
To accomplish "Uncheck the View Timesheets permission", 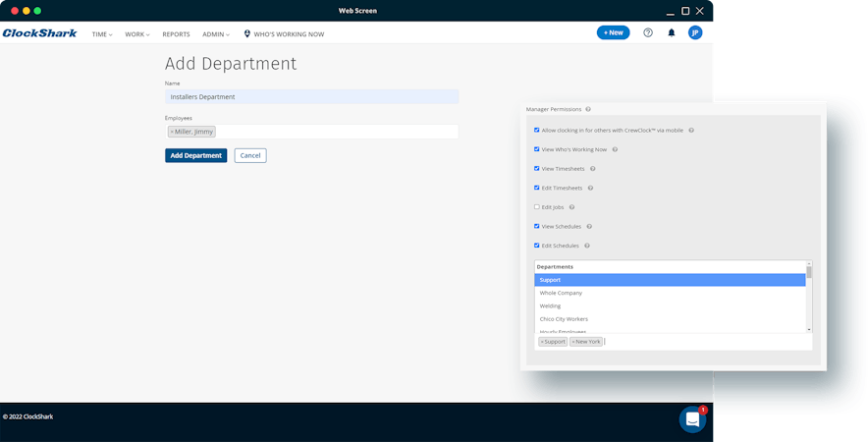I will (537, 169).
